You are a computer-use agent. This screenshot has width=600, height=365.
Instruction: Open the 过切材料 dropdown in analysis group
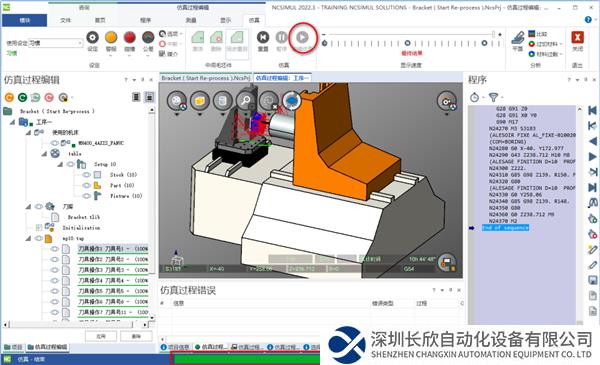point(560,44)
